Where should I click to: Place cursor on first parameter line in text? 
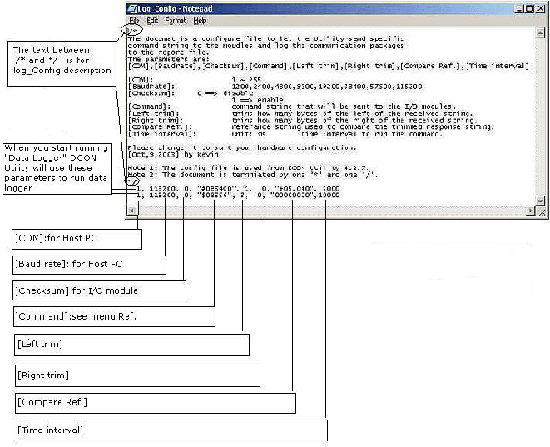(x=238, y=188)
